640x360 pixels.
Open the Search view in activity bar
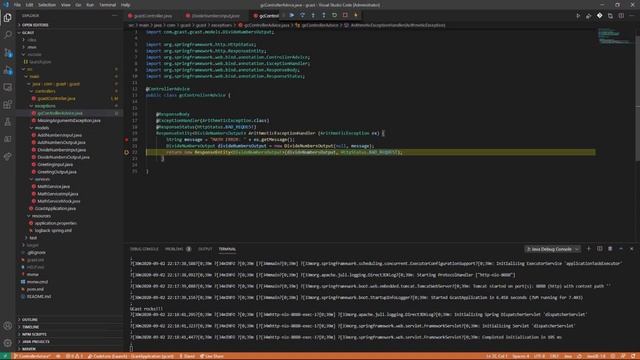pyautogui.click(x=8, y=35)
